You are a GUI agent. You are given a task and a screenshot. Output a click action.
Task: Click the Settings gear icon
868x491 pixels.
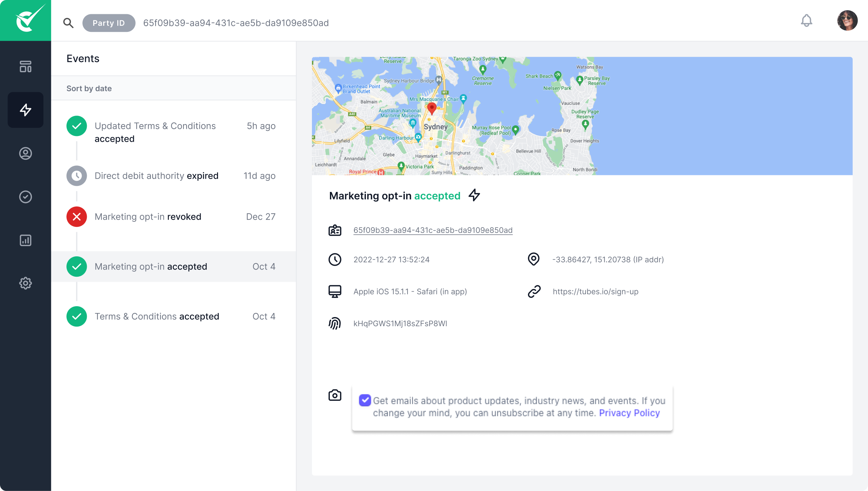tap(25, 282)
